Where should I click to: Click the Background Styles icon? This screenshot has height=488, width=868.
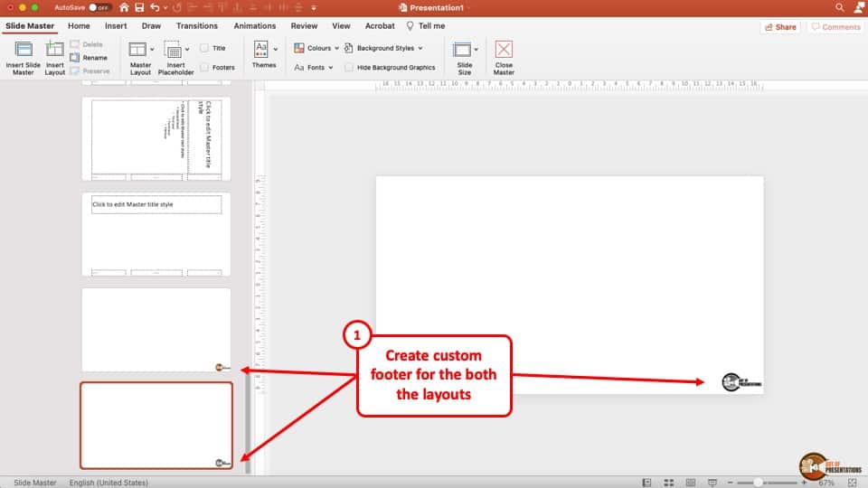point(348,48)
